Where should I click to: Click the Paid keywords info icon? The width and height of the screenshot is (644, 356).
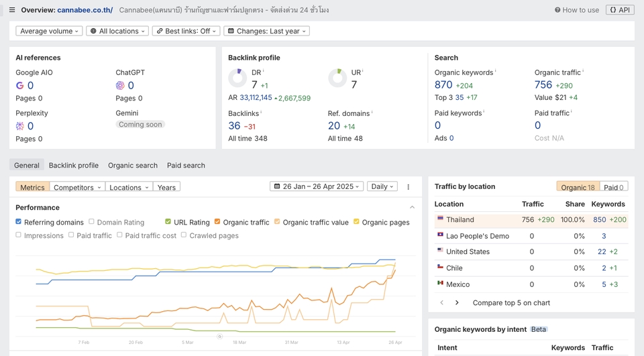(484, 111)
